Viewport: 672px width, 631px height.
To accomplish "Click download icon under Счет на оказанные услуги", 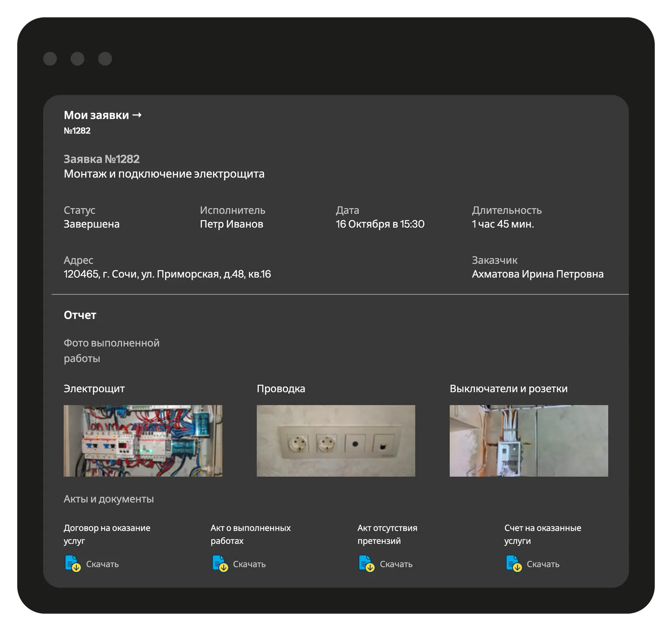I will [x=513, y=563].
